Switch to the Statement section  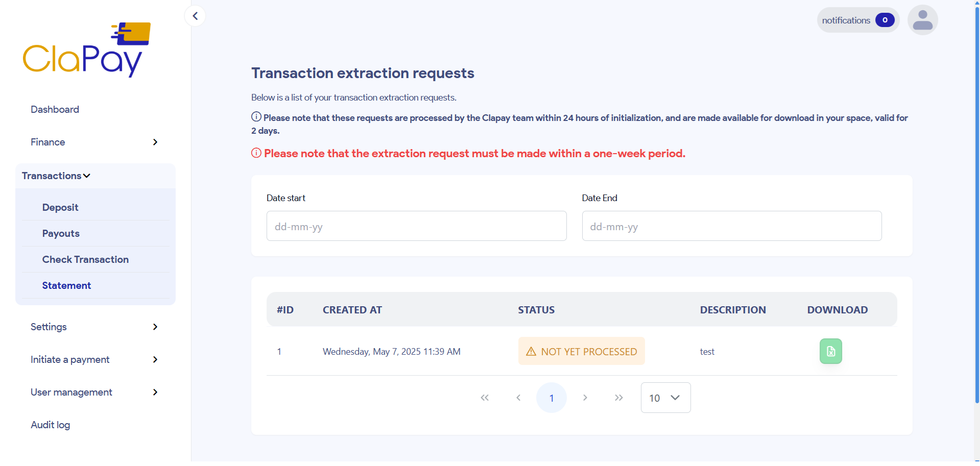pos(66,285)
